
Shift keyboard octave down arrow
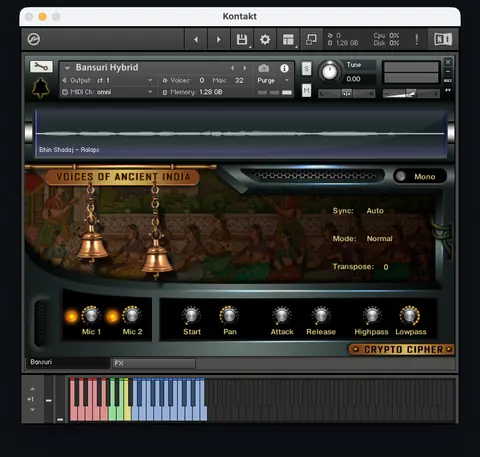click(x=32, y=410)
